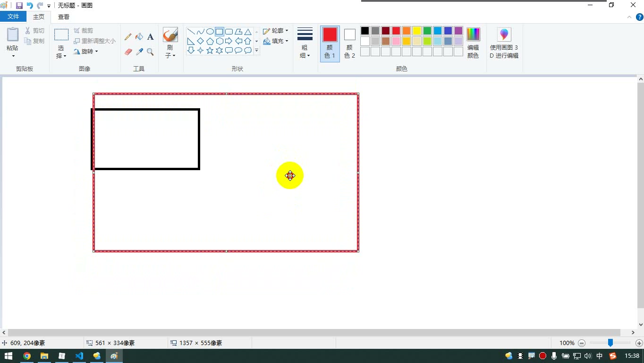Image resolution: width=644 pixels, height=363 pixels.
Task: Open Chrome from the taskbar
Action: pos(27,356)
